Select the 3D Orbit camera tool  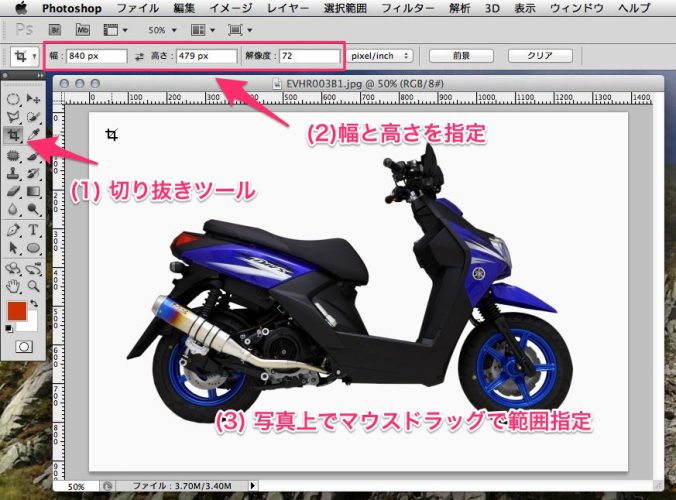pos(33,269)
